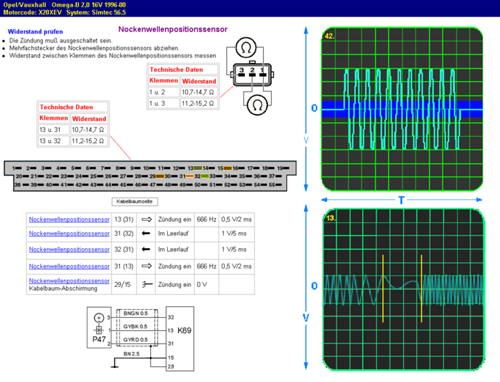Screen dimensions: 500x382
Task: Open Nockenwellenpositionssensor link in row 32 (31)
Action: click(x=69, y=249)
